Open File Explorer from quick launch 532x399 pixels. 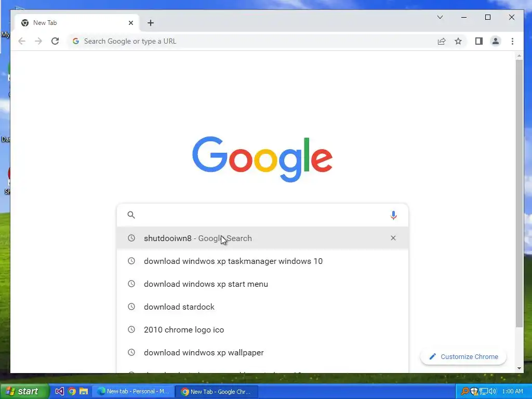pyautogui.click(x=84, y=391)
